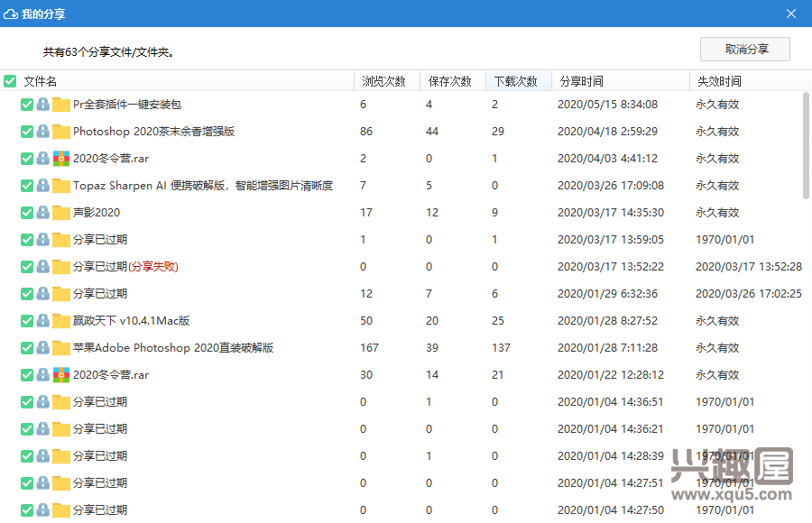812x523 pixels.
Task: Click the expiry time 2020/03/26 17:02:25
Action: [748, 294]
